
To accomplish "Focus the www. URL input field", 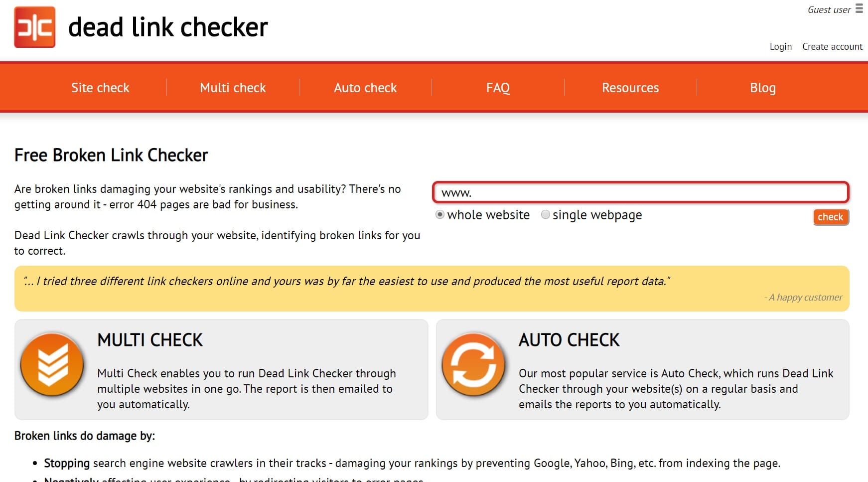I will coord(641,192).
